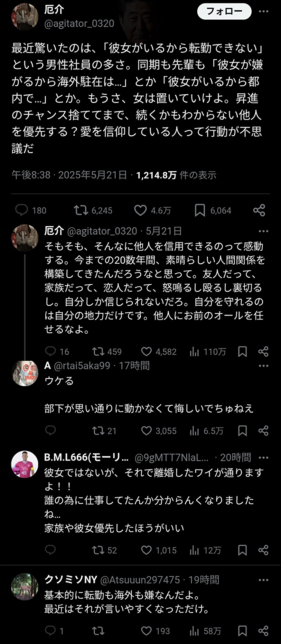Open @rtai5aka99 profile handle link
The width and height of the screenshot is (281, 644).
coord(82,366)
